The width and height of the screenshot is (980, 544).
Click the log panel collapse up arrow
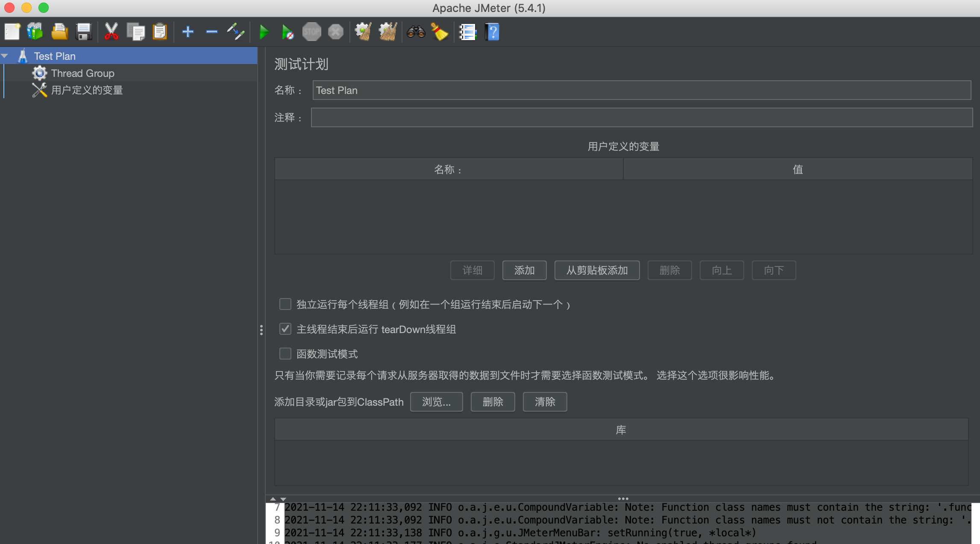click(273, 499)
